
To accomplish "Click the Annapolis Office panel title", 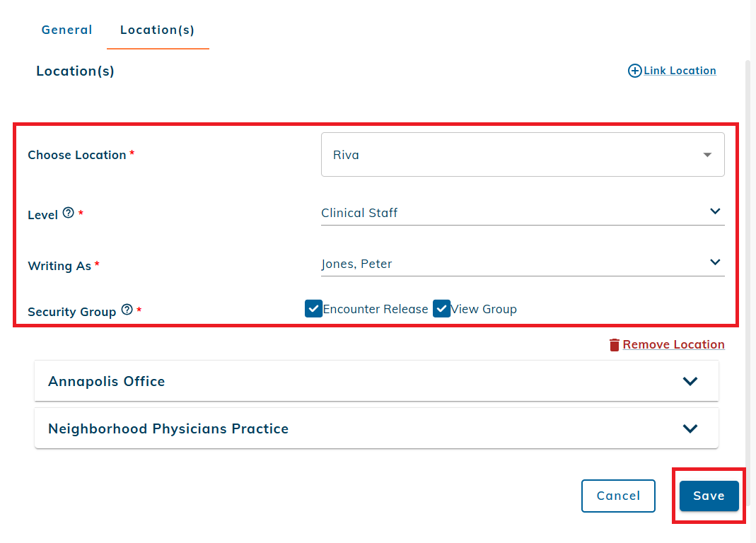I will coord(107,381).
